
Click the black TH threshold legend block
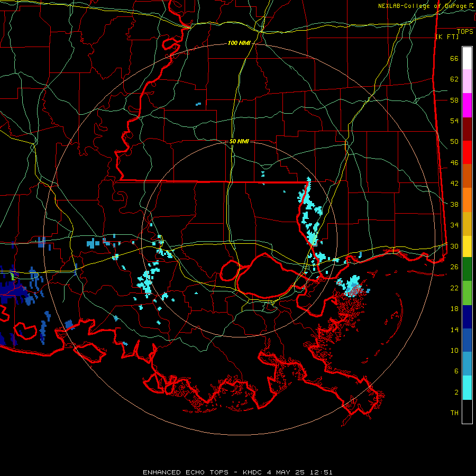(x=467, y=411)
